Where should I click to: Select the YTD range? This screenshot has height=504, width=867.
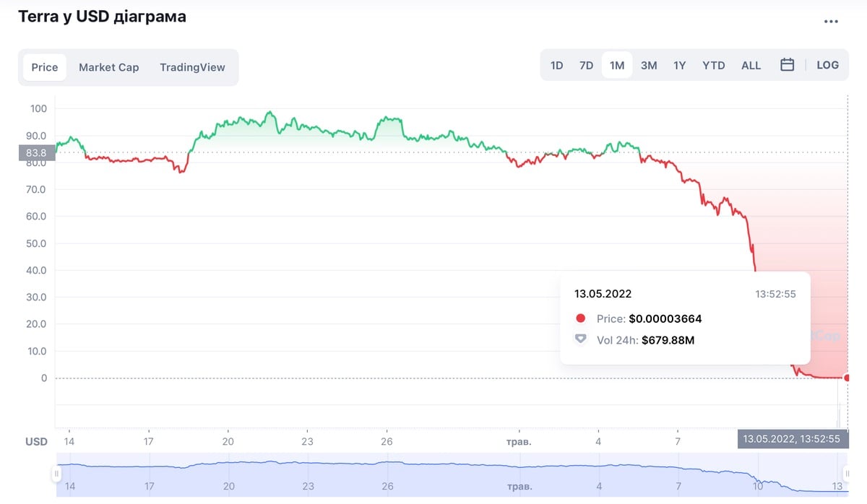(x=714, y=65)
